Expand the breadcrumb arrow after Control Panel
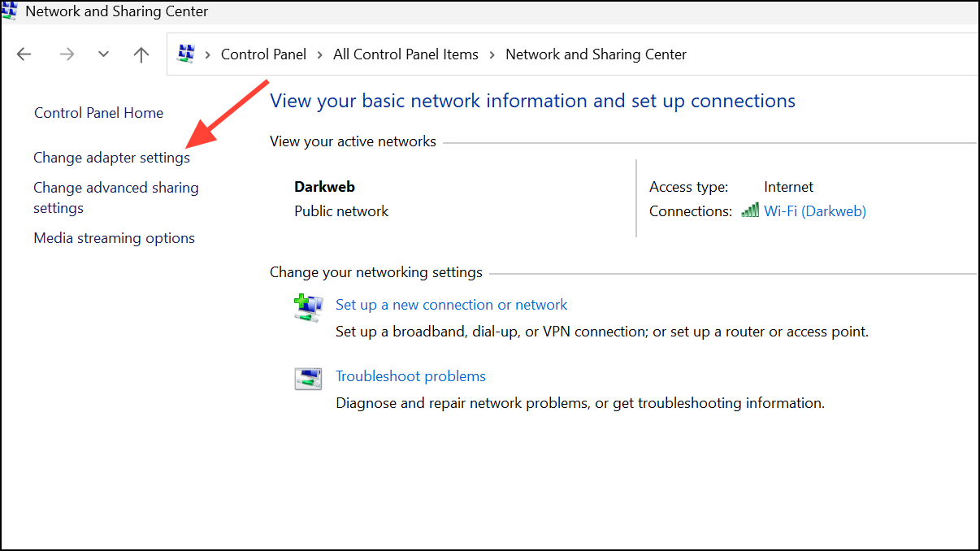Screen dimensions: 980x551 319,54
